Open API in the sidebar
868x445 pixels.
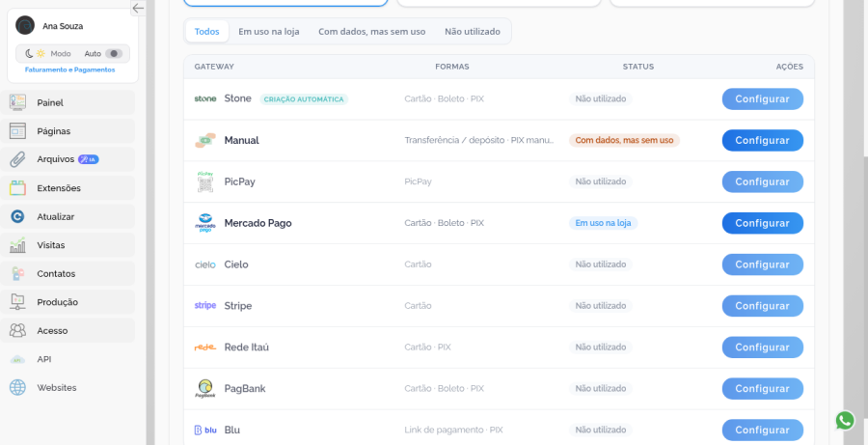click(x=68, y=359)
